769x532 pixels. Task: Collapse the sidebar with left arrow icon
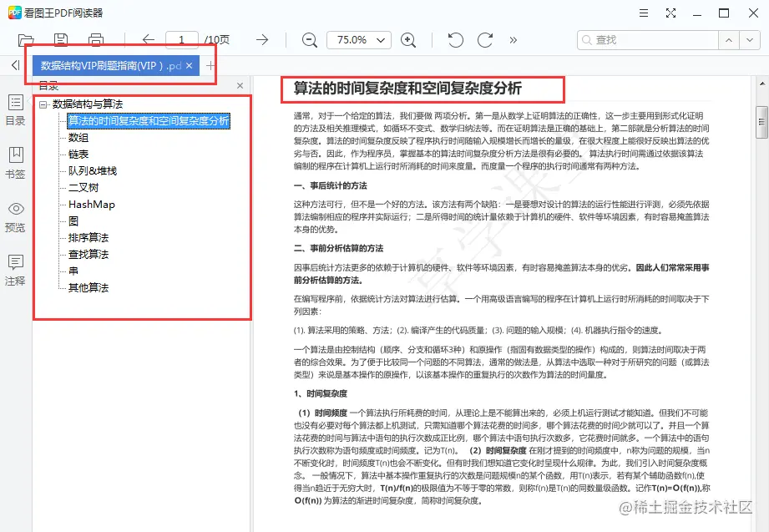coord(16,65)
